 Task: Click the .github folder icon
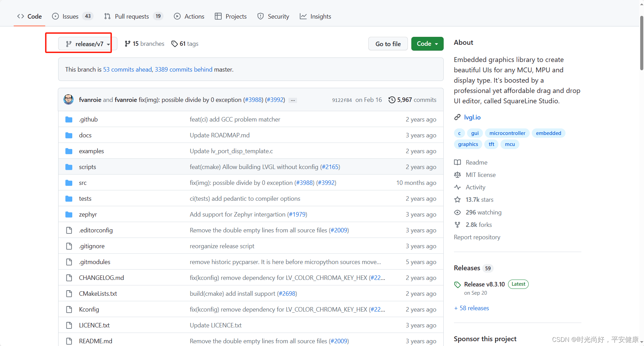click(69, 119)
